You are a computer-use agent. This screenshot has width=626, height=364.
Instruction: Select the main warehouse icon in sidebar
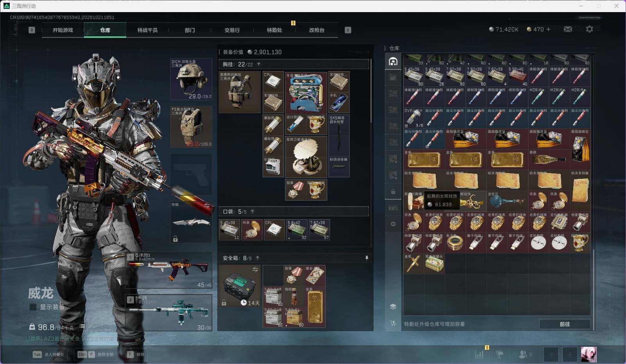pos(393,61)
